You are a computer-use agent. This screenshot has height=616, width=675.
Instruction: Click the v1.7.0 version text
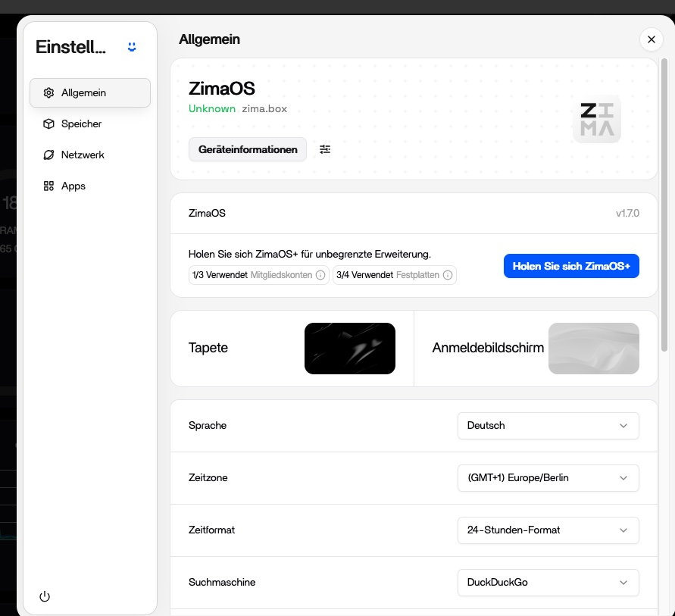[x=627, y=213]
